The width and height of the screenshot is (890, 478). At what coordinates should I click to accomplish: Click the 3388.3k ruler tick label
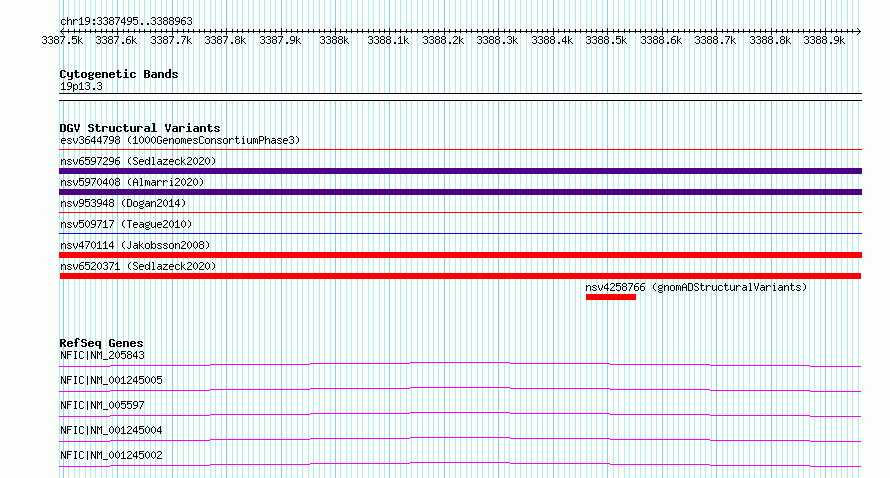coord(497,40)
